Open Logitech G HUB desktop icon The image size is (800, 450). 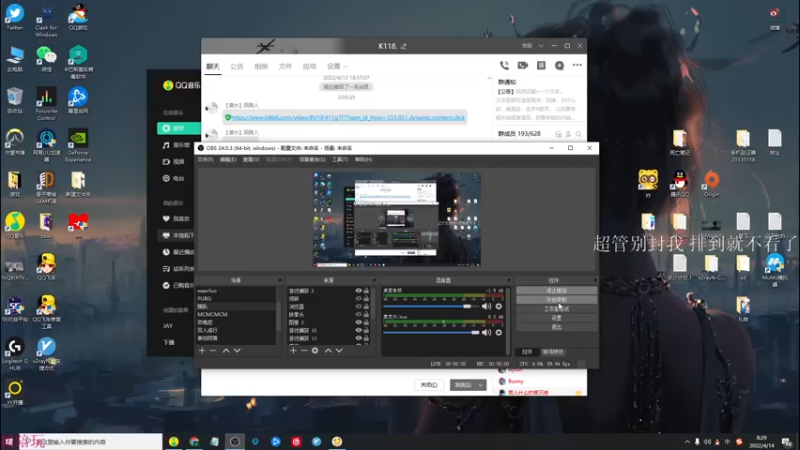15,354
